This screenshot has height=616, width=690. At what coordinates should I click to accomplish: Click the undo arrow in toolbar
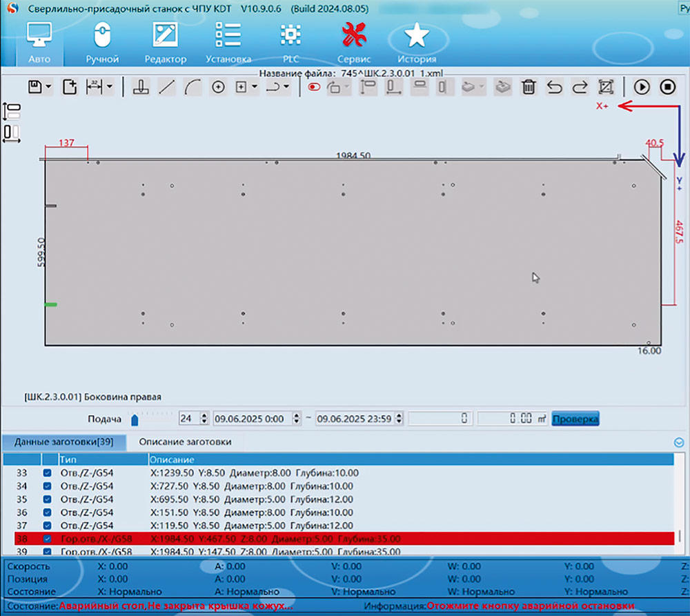pyautogui.click(x=554, y=87)
